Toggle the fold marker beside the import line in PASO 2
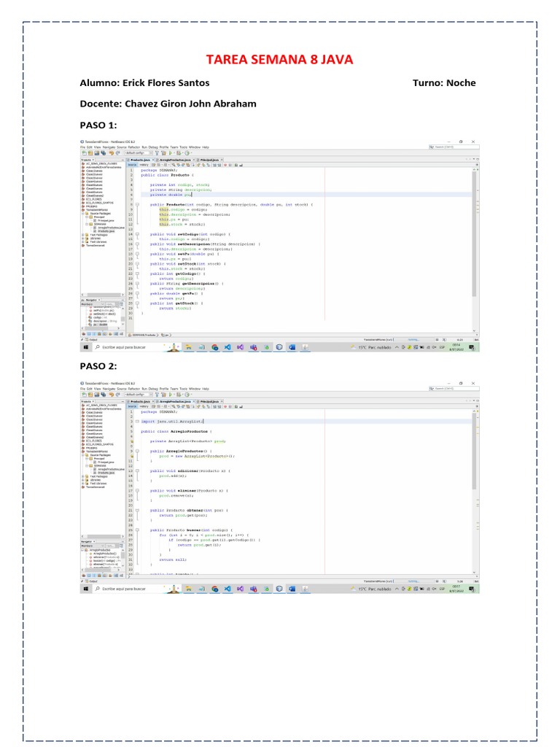560x747 pixels. pos(137,421)
